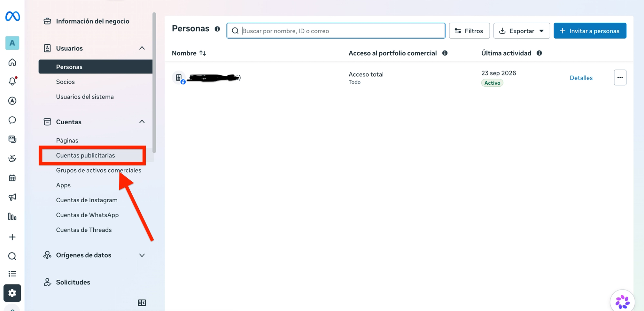644x311 pixels.
Task: Click info icon beside Acceso al portfolio comercial
Action: tap(445, 53)
